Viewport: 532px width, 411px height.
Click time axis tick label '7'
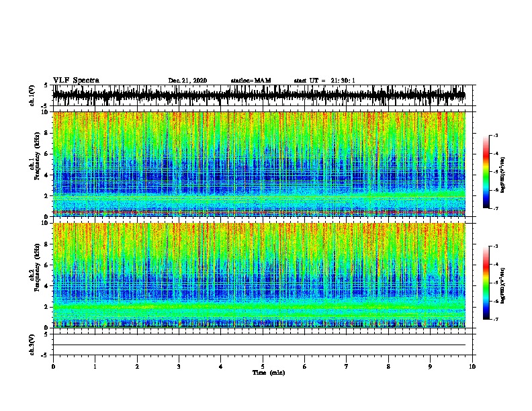tap(347, 367)
